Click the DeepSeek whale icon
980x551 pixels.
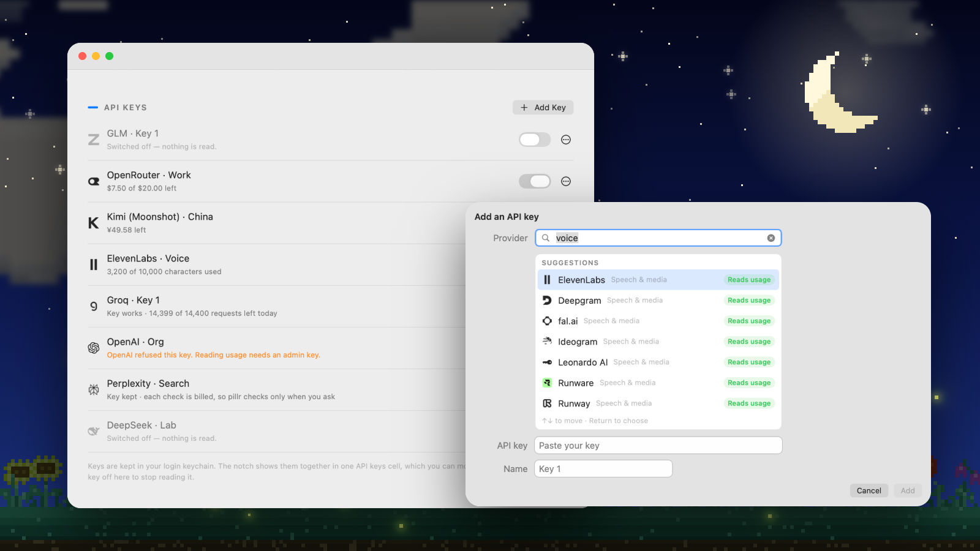[94, 431]
